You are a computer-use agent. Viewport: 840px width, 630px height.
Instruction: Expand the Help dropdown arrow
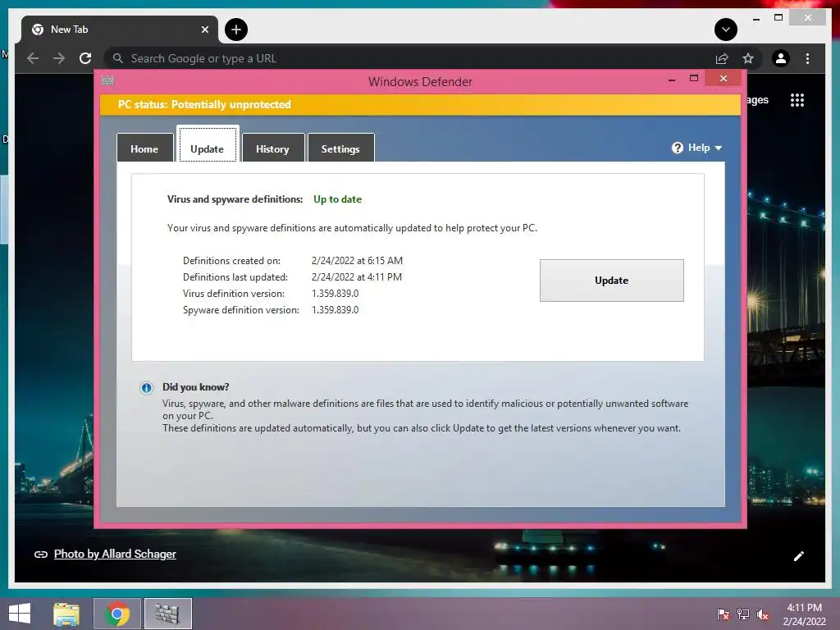click(x=719, y=148)
